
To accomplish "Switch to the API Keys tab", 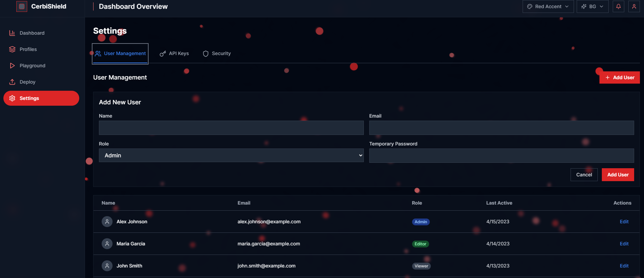I will (x=174, y=53).
